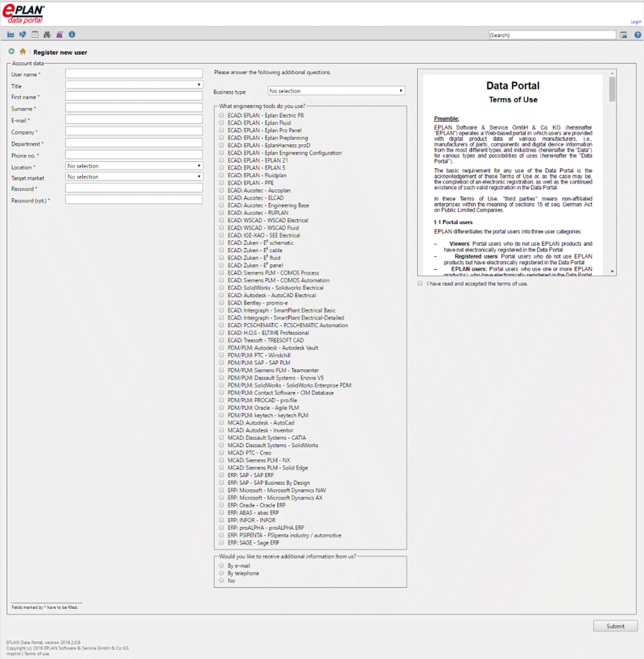Click the Data Portal terms title
The width and height of the screenshot is (644, 659).
513,85
